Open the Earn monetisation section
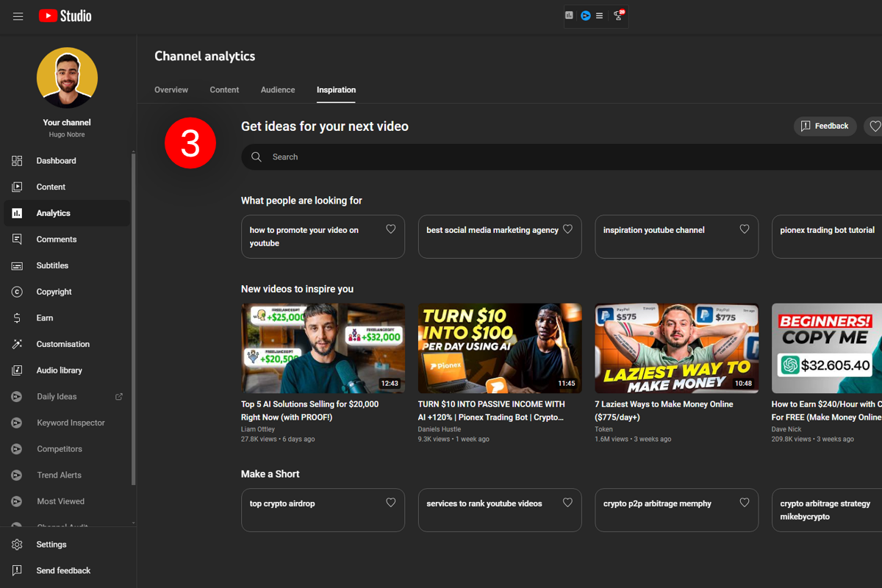882x588 pixels. pos(43,318)
